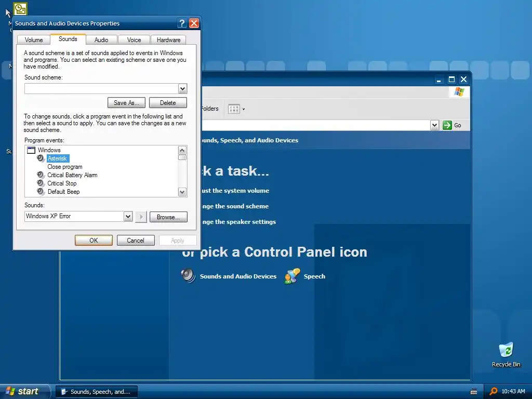Click the Save As... button
Image resolution: width=532 pixels, height=399 pixels.
[126, 103]
